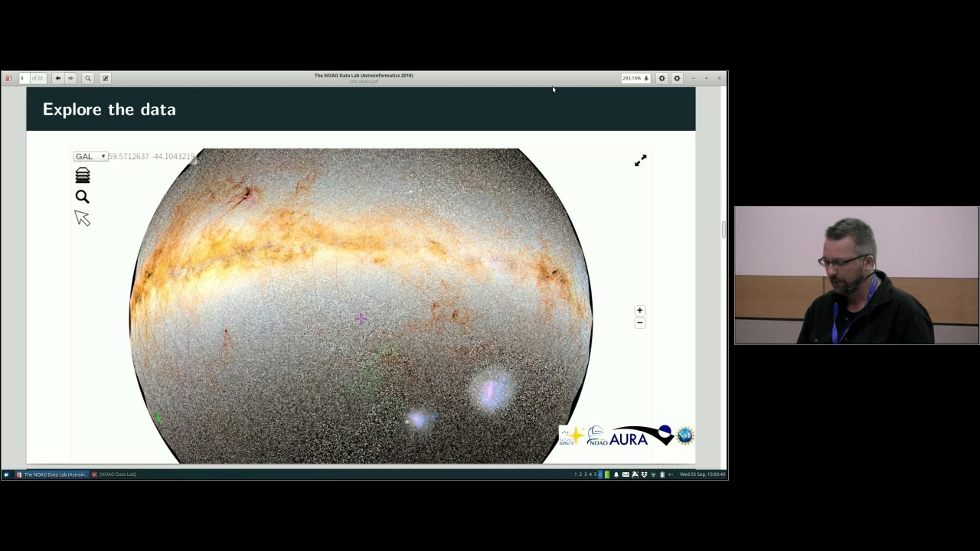Viewport: 980px width, 551px height.
Task: Switch to The NOAO Data Lab taskbar window
Action: (52, 474)
